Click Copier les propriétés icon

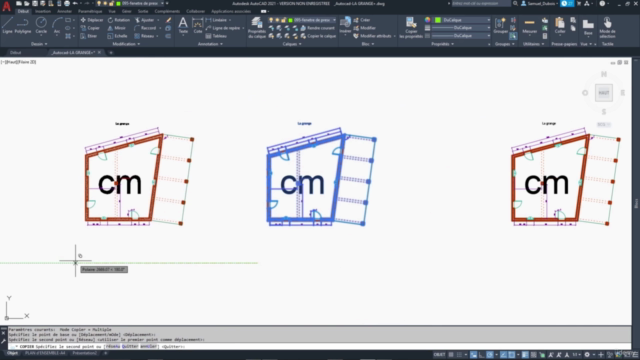pos(411,28)
